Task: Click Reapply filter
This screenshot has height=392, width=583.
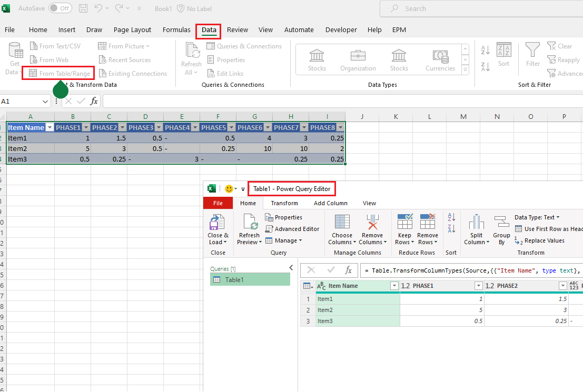Action: (564, 60)
